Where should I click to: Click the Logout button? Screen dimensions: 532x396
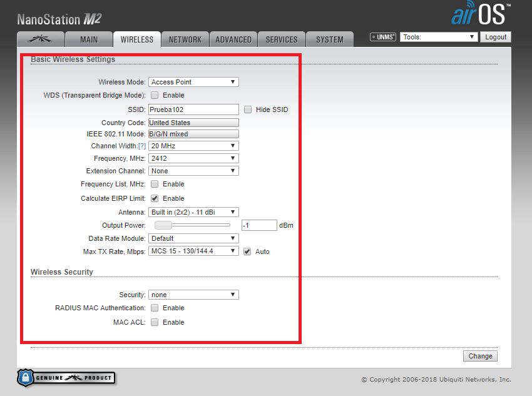click(495, 37)
